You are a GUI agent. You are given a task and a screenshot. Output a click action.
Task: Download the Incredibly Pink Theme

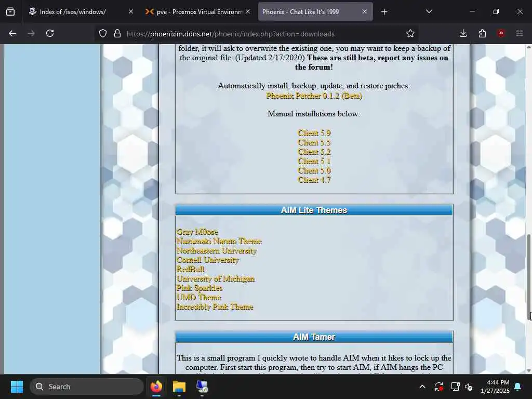coord(215,307)
